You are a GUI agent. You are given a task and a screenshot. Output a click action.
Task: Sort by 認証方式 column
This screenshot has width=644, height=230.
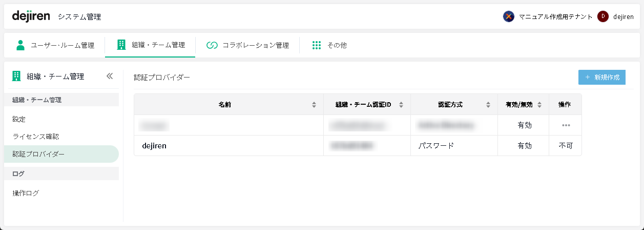pyautogui.click(x=488, y=105)
